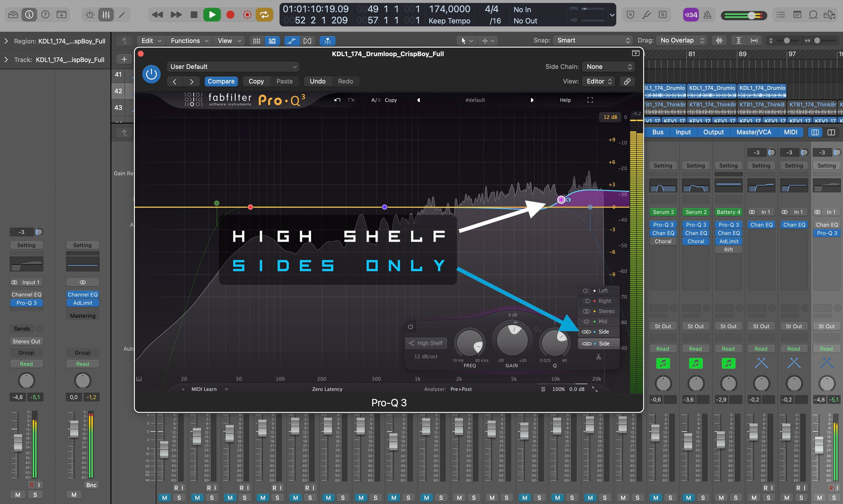Image resolution: width=843 pixels, height=504 pixels.
Task: Open the Functions menu
Action: coord(189,41)
